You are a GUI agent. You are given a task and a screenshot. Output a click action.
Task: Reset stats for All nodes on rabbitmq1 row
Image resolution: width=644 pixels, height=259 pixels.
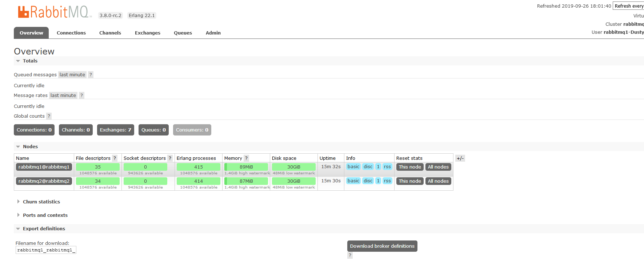(x=438, y=167)
